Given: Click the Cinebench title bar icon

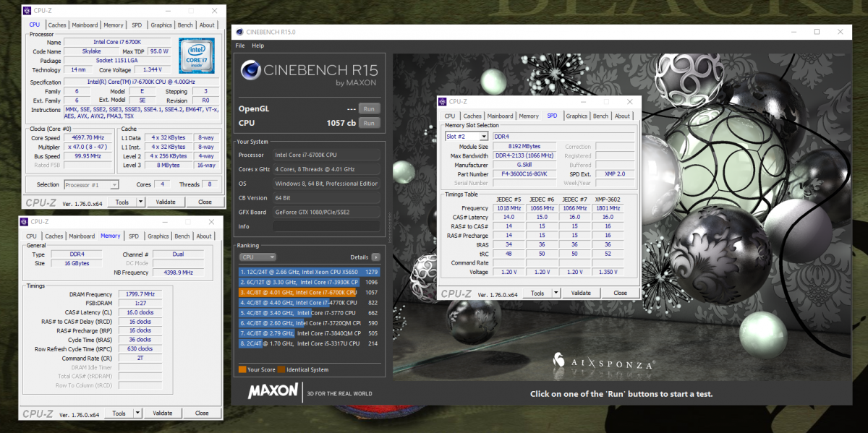Looking at the screenshot, I should point(239,33).
